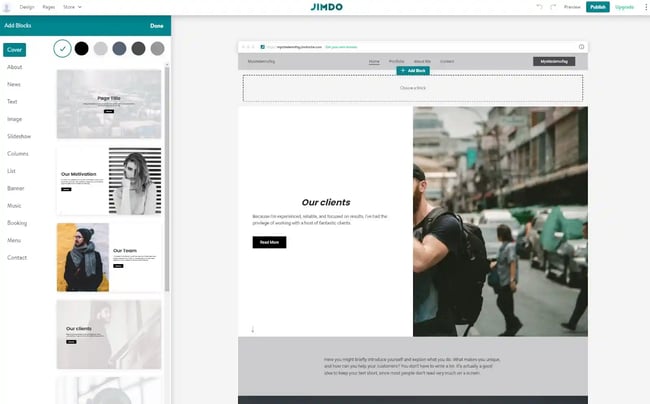Image resolution: width=650 pixels, height=404 pixels.
Task: Click the Publish button
Action: coord(598,6)
